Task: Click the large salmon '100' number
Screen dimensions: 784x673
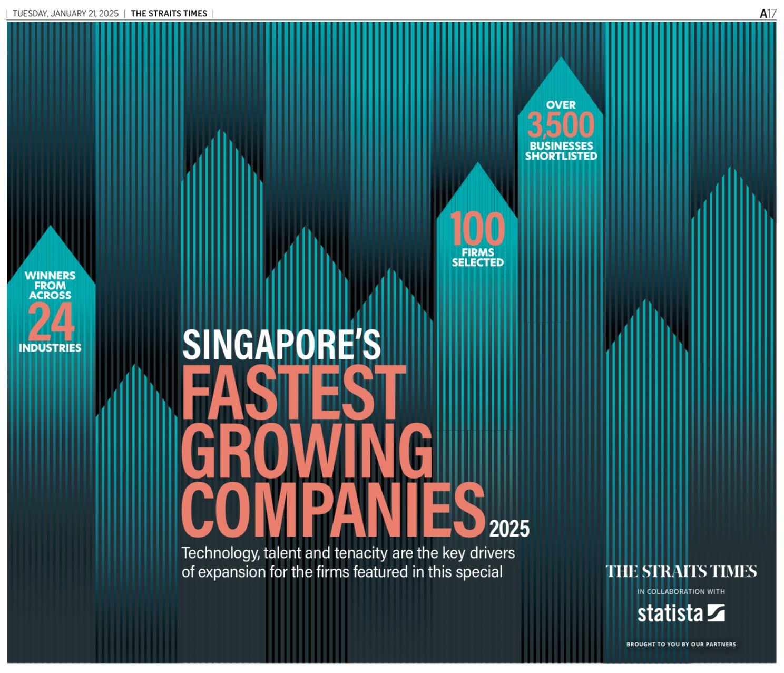Action: pyautogui.click(x=477, y=229)
